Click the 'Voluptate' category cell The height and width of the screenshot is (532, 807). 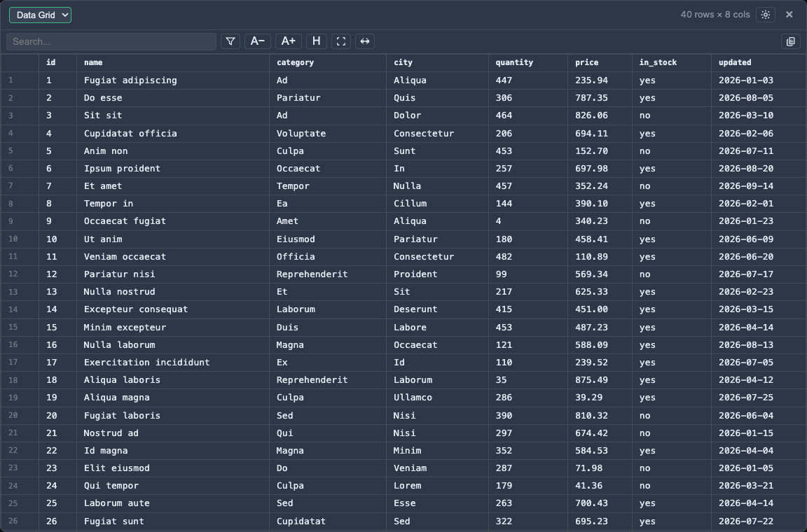[328, 133]
